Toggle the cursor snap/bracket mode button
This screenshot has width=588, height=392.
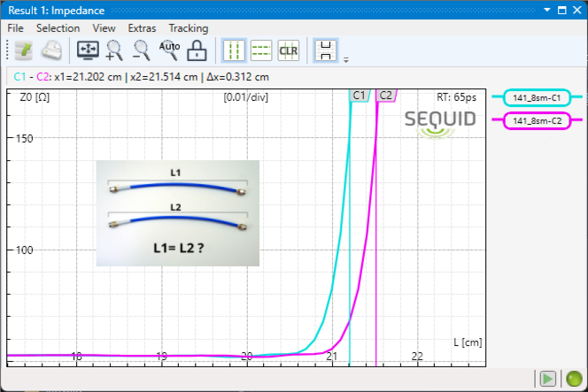[x=325, y=50]
